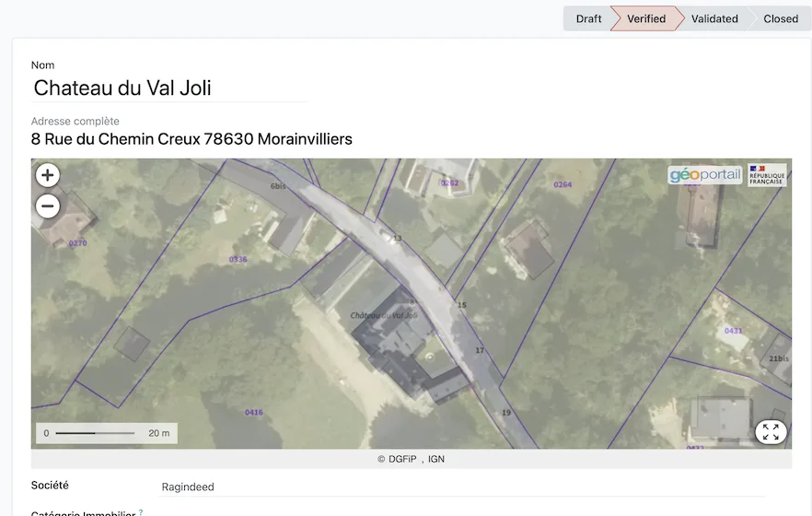Open the Catégorie Immobilier help tooltip
The width and height of the screenshot is (812, 516).
click(141, 512)
